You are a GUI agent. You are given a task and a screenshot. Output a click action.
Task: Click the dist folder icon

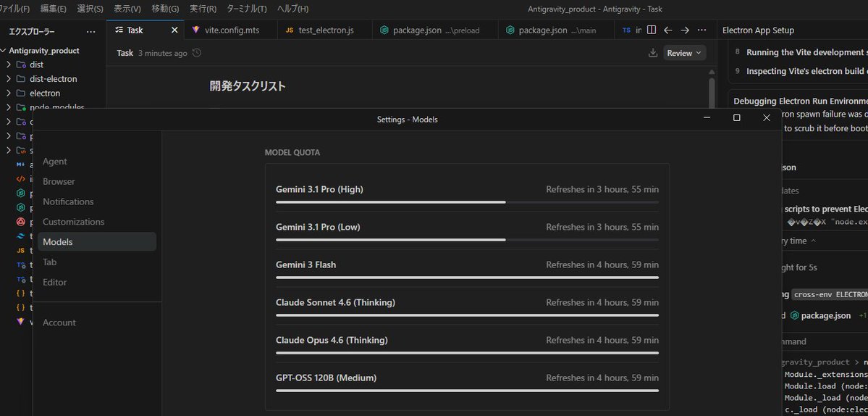click(x=21, y=65)
